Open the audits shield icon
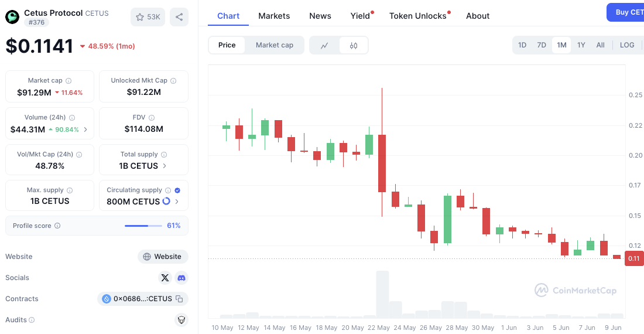This screenshot has width=644, height=334. tap(181, 319)
